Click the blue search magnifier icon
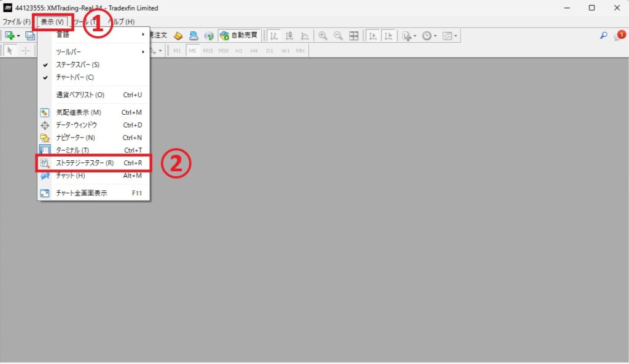 pyautogui.click(x=603, y=35)
